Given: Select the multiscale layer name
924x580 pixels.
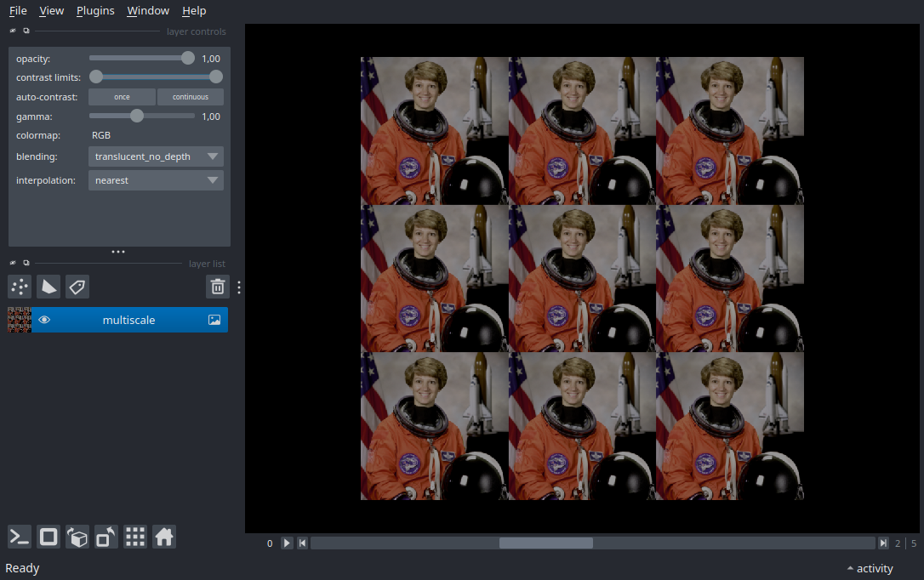Looking at the screenshot, I should [129, 320].
